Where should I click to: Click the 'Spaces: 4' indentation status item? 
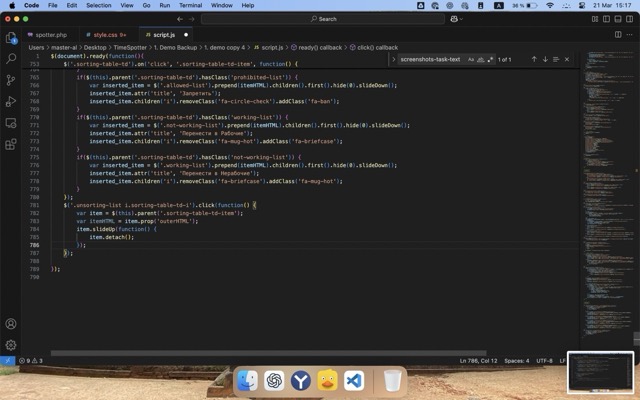pos(516,360)
